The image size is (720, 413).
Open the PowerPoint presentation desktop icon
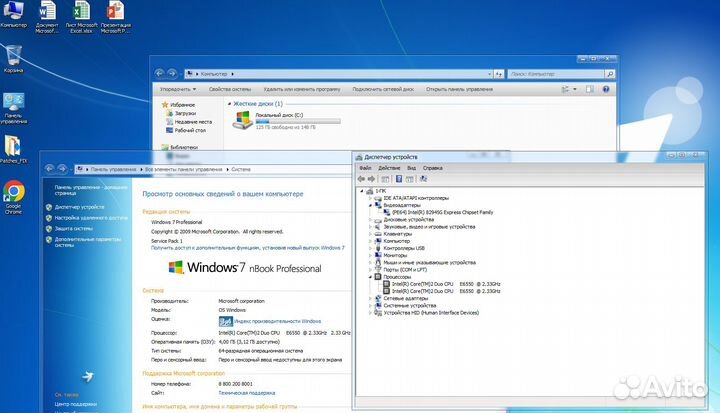click(x=116, y=17)
